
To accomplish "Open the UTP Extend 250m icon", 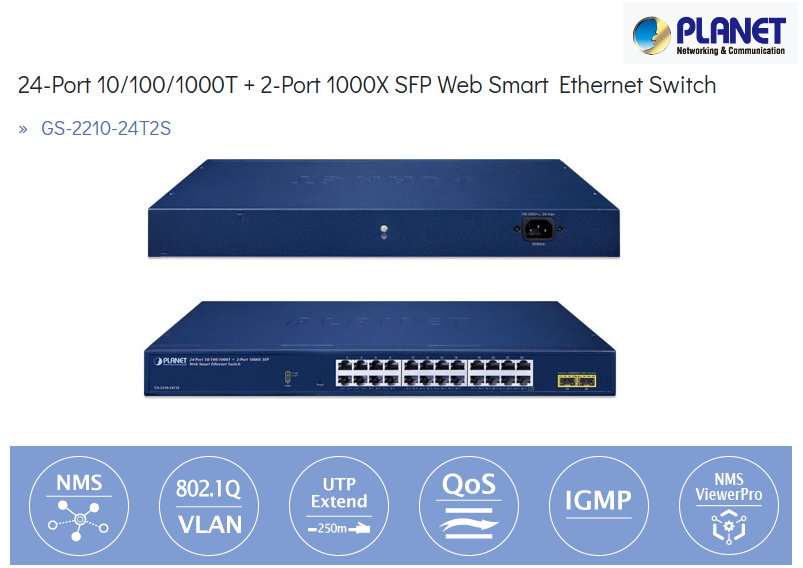I will point(339,506).
